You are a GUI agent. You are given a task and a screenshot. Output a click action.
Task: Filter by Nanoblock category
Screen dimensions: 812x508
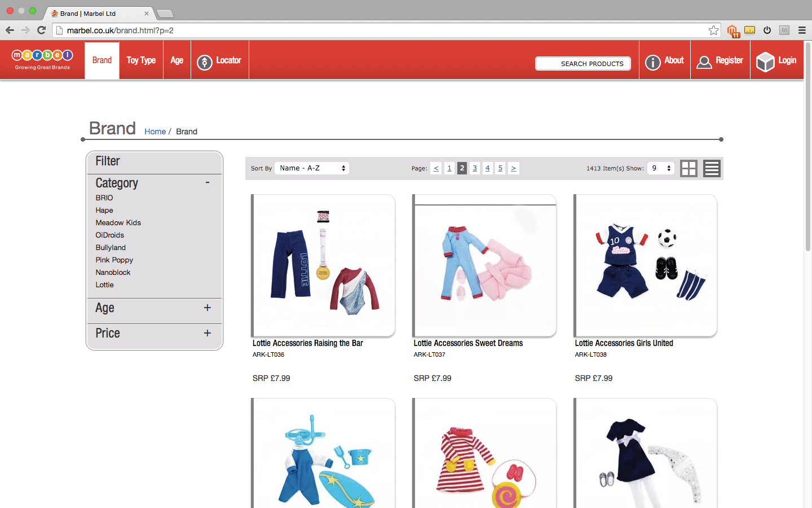tap(113, 272)
